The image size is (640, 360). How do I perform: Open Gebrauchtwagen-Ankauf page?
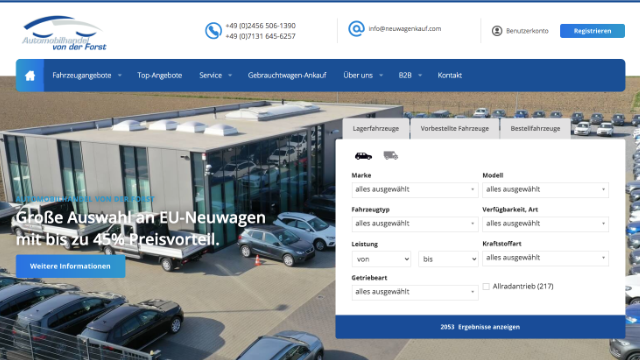pyautogui.click(x=287, y=76)
